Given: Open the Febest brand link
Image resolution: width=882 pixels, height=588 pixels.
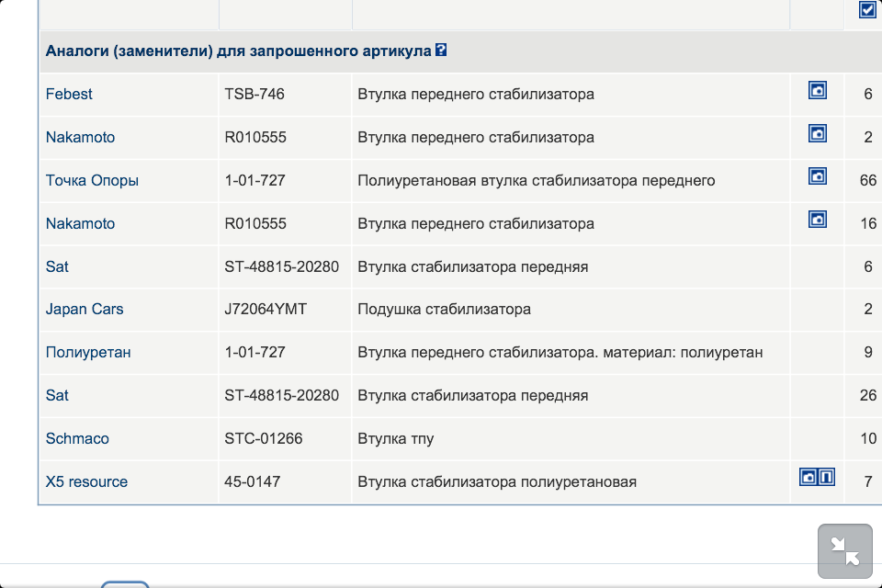Looking at the screenshot, I should pos(69,95).
